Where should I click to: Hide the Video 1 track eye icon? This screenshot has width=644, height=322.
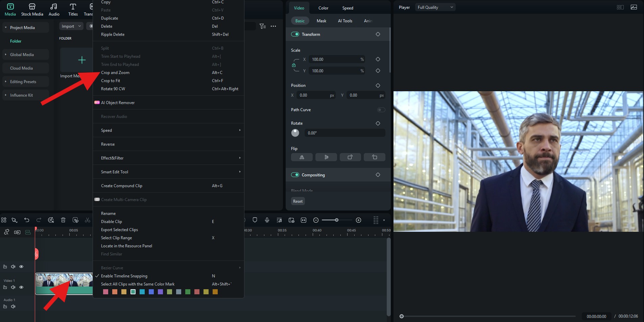point(21,287)
